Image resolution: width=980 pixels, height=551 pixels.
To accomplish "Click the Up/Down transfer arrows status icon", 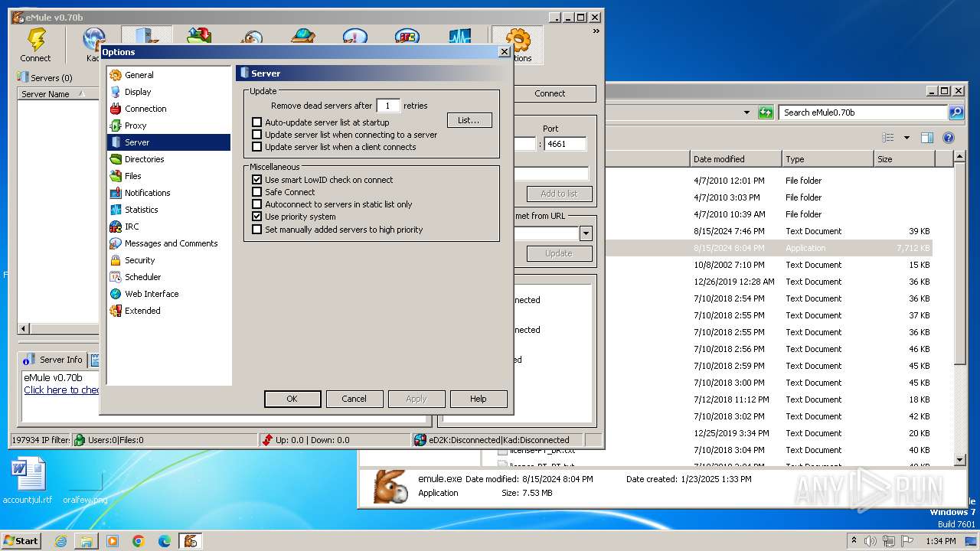I will [267, 440].
